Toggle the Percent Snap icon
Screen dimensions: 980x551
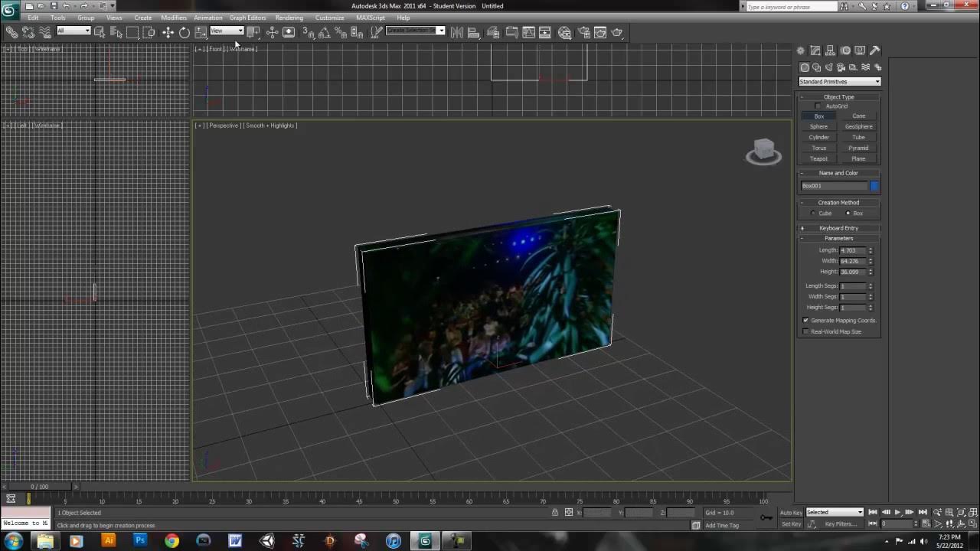coord(341,32)
